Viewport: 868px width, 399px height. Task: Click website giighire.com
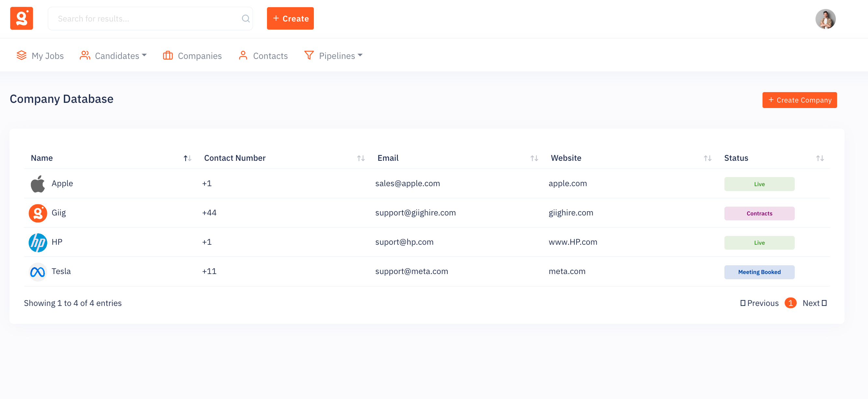571,213
